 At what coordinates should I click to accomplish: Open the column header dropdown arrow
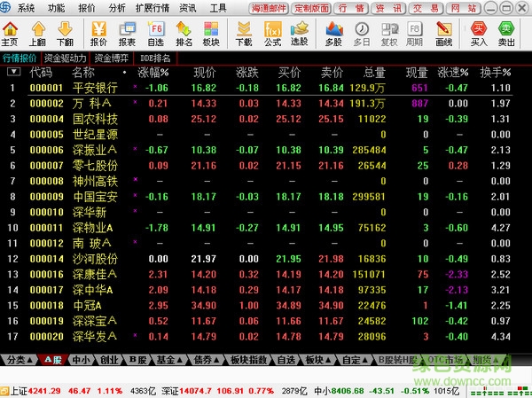point(13,72)
